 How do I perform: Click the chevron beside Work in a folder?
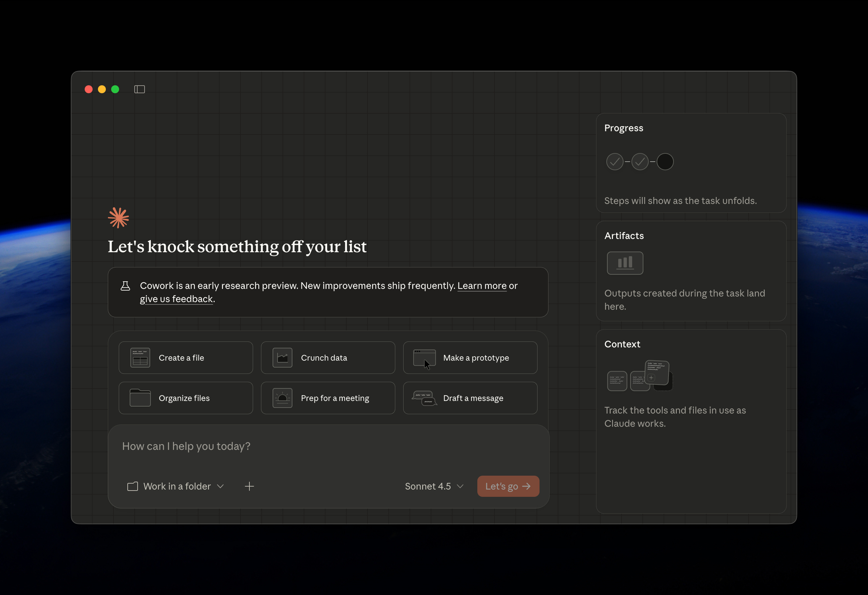point(220,486)
